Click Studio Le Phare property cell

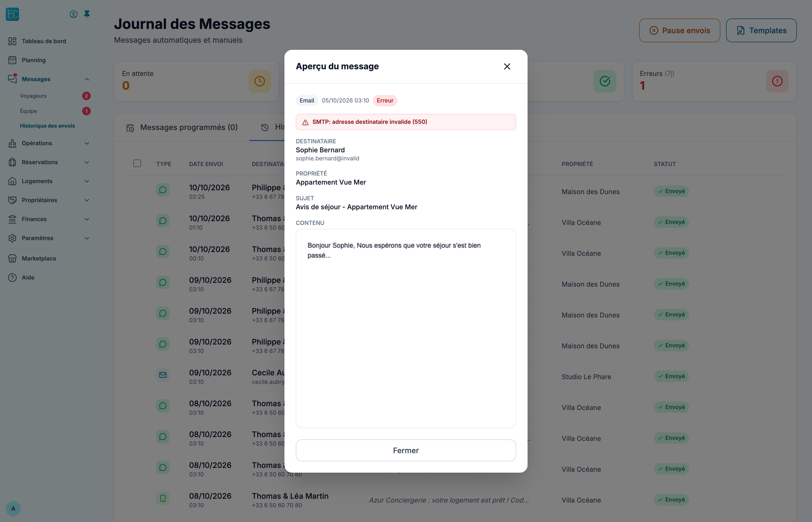pyautogui.click(x=586, y=377)
